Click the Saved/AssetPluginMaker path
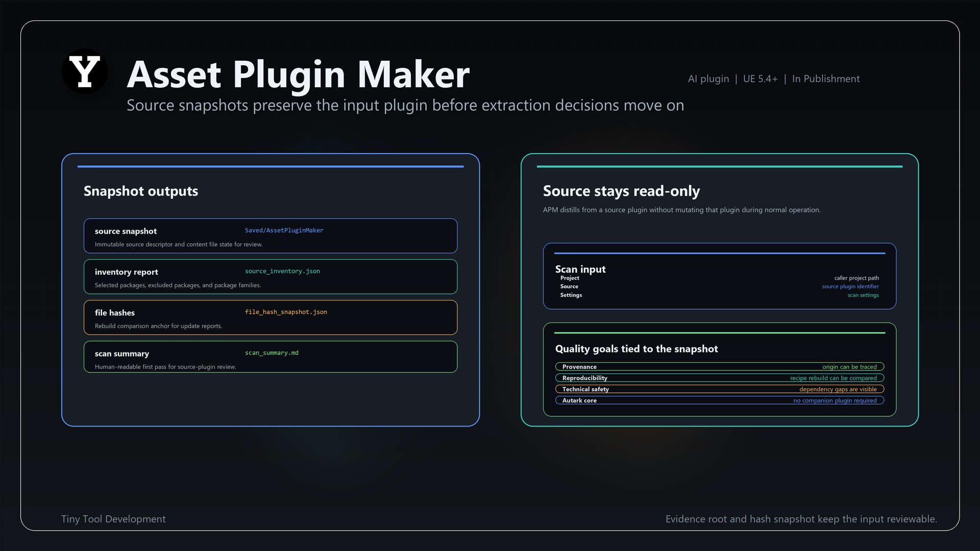 284,231
